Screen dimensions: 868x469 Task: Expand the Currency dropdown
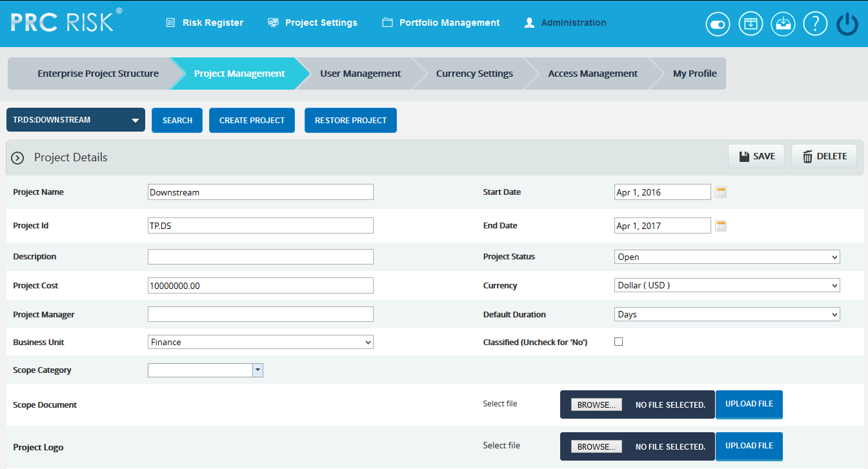(727, 285)
